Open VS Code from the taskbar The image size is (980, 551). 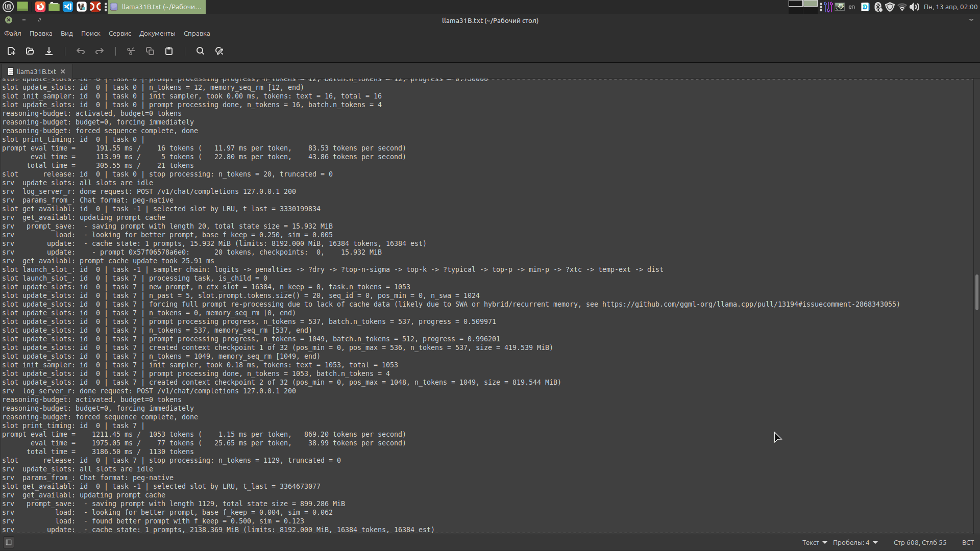pyautogui.click(x=68, y=7)
